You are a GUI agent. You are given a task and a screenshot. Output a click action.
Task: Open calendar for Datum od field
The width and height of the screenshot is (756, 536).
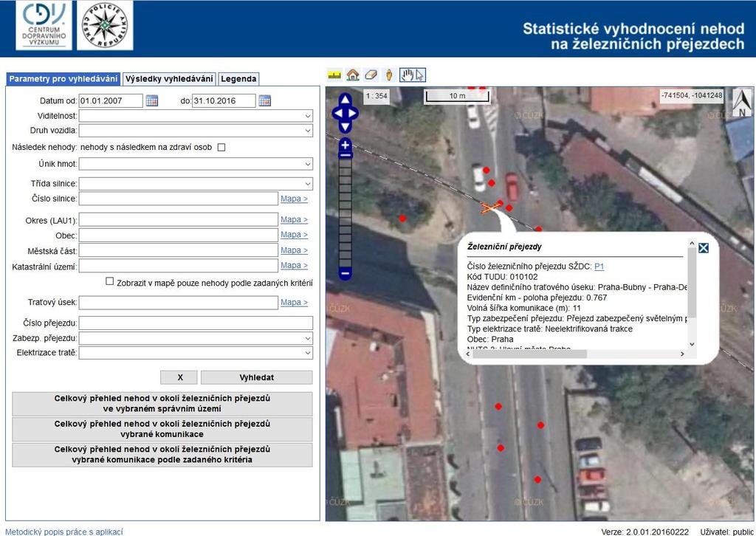point(152,100)
